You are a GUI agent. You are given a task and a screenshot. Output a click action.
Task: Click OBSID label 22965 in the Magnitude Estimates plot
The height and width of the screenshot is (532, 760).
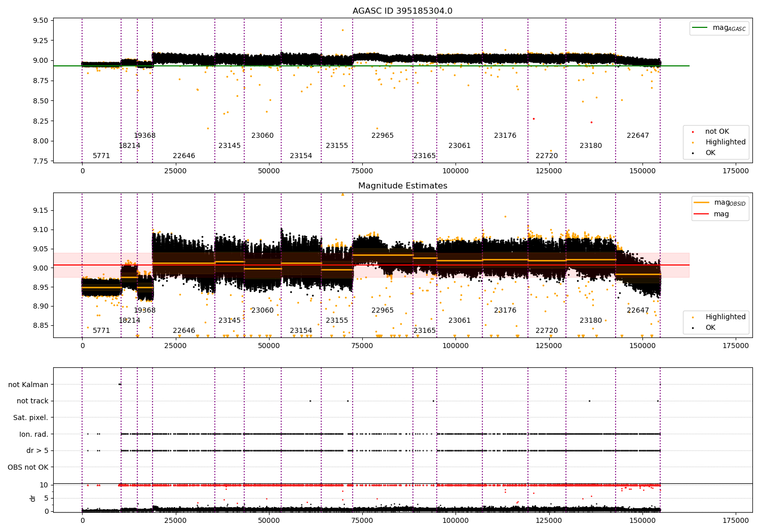point(383,311)
